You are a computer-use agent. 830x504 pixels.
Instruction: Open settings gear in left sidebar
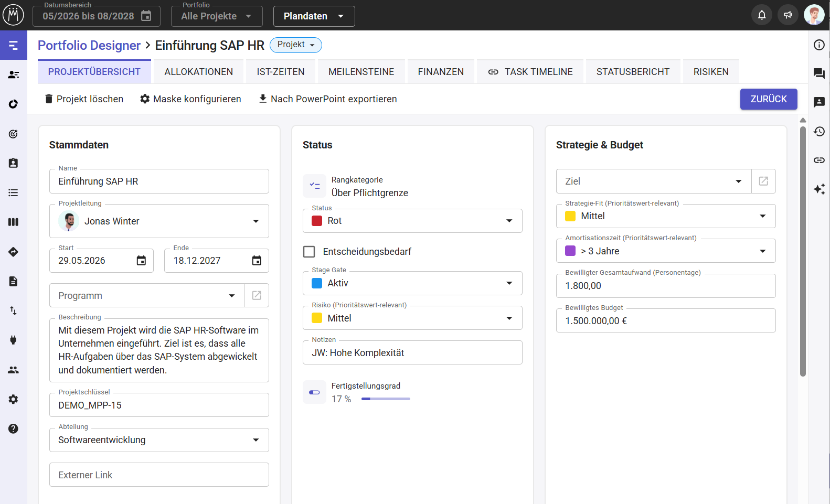pos(14,399)
